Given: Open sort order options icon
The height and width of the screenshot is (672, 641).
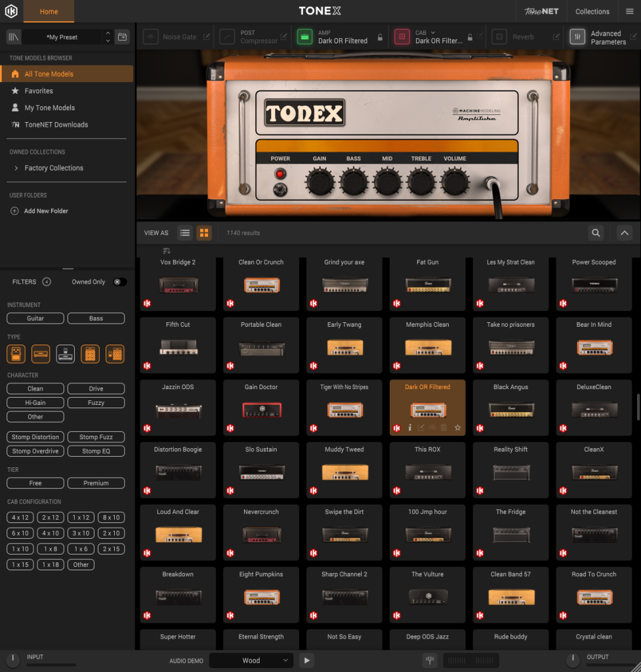Looking at the screenshot, I should 167,251.
